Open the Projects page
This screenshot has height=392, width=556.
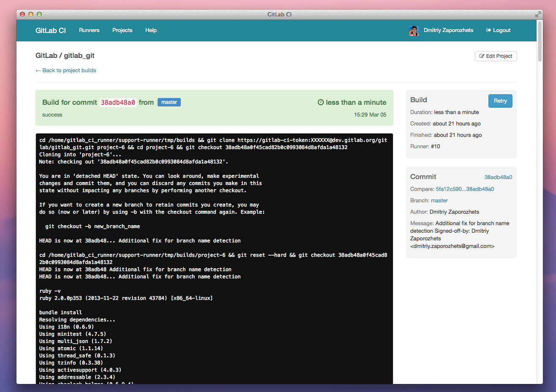[x=122, y=30]
